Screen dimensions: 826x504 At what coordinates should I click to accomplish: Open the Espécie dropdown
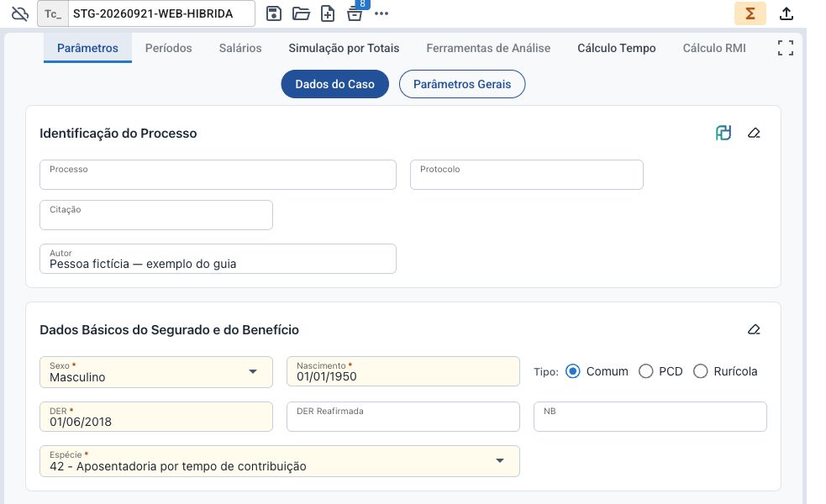(x=280, y=461)
